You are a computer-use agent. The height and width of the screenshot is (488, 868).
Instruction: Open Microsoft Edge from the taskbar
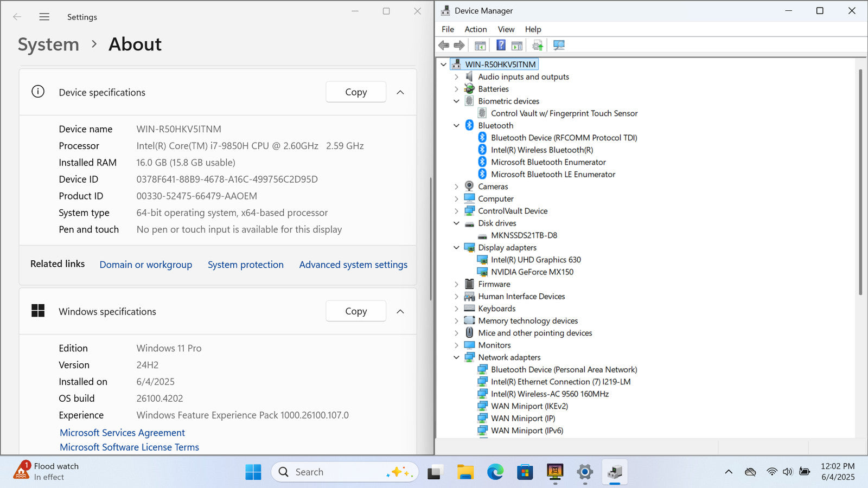(495, 472)
